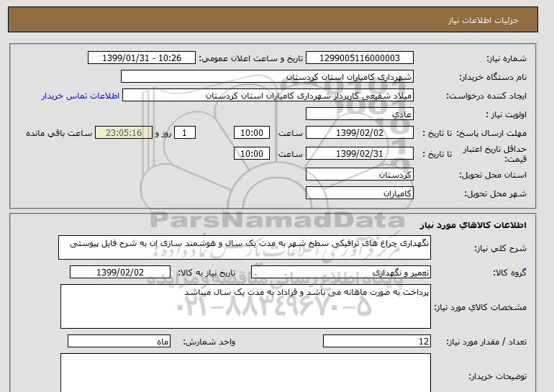The width and height of the screenshot is (554, 392).
Task: Select the label ایجاد کننده درخواست
Action: click(486, 96)
